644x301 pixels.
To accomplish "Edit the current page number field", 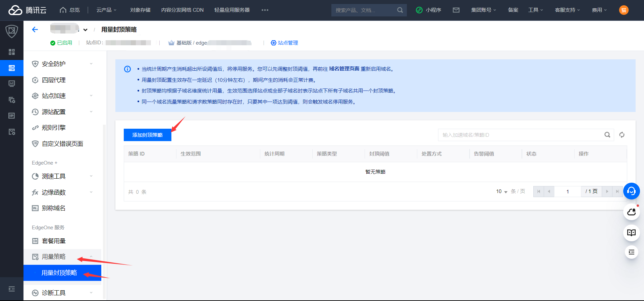I will (568, 191).
